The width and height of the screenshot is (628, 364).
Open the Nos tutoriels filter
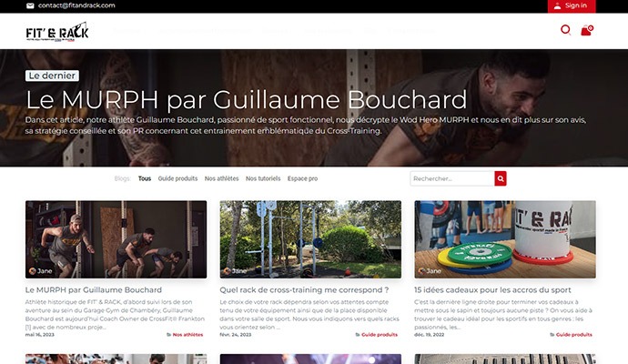click(263, 178)
